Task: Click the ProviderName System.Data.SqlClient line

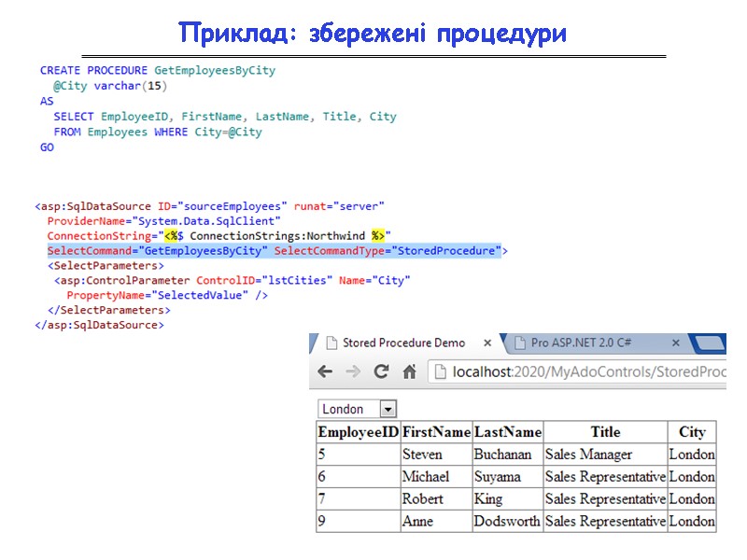Action: pyautogui.click(x=164, y=221)
